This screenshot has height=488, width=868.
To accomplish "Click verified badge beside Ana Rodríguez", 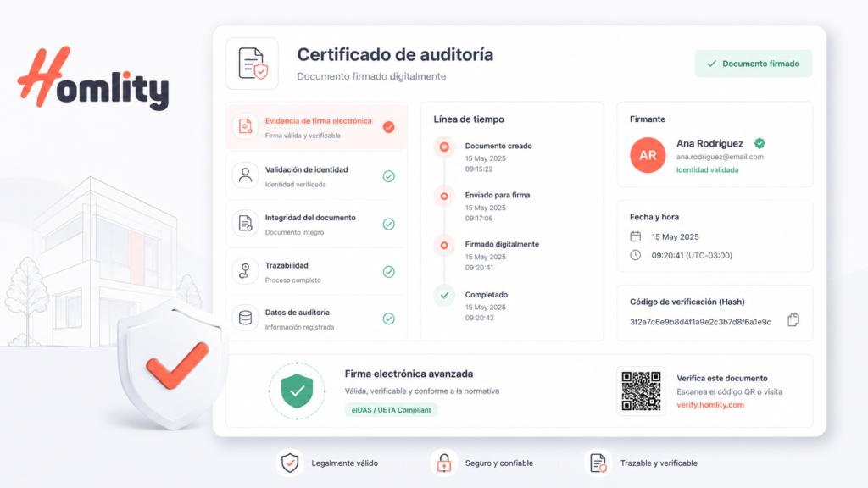I will click(x=759, y=143).
